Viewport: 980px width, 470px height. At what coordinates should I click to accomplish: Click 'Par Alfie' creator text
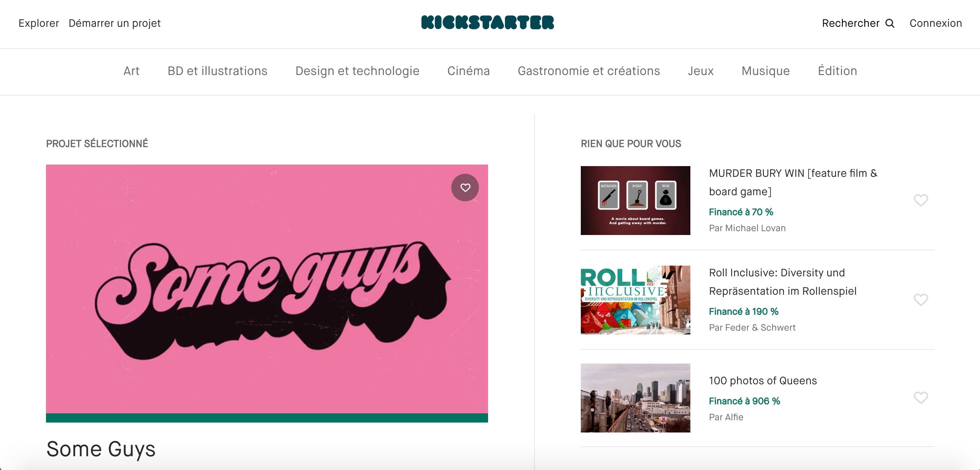click(x=726, y=417)
